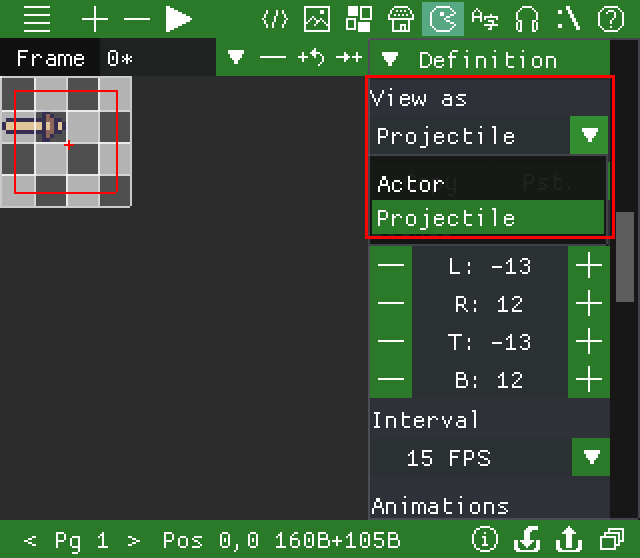Open the frame options dropdown arrow
Screen dimensions: 640x558
(236, 57)
